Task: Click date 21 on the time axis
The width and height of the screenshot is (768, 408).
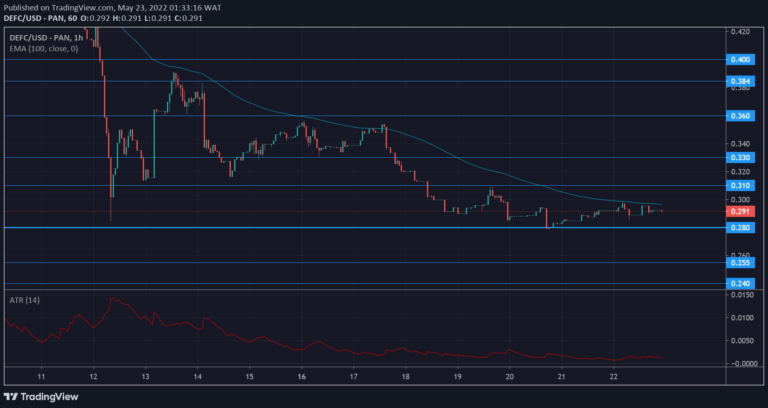Action: (x=562, y=377)
